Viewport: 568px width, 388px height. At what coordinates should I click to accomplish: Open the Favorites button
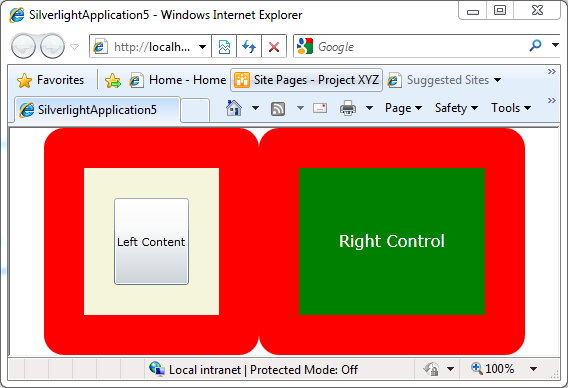pos(50,80)
